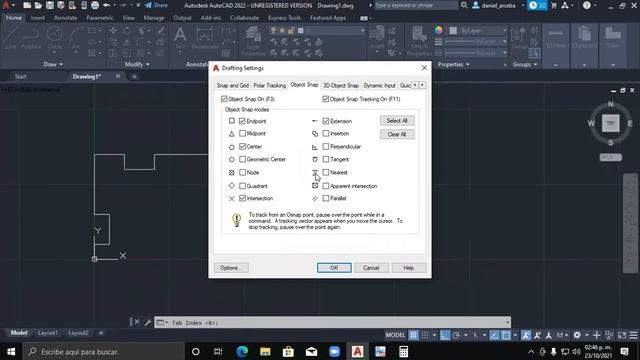Open the Annotate ribbon tab
640x360 pixels.
65,18
